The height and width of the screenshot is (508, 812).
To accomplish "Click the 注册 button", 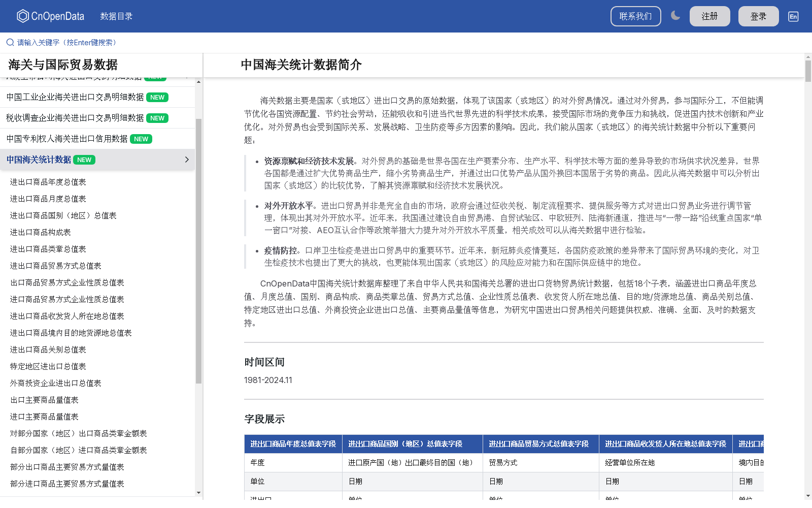I will (709, 16).
